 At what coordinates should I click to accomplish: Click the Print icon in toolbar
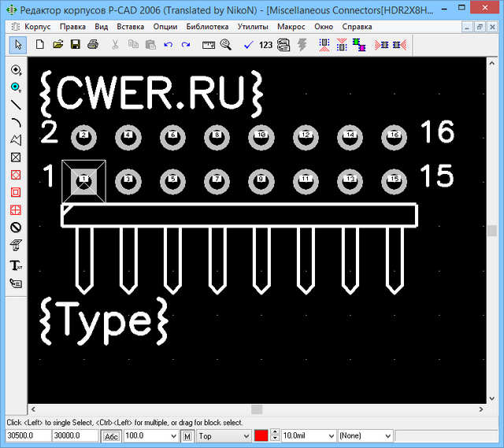[93, 45]
